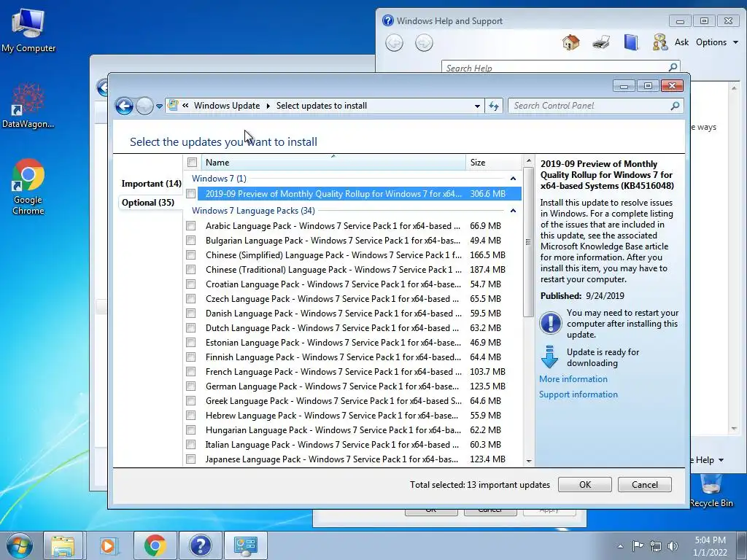Open the My Computer desktop icon
Viewport: 747px width, 560px height.
[x=28, y=29]
